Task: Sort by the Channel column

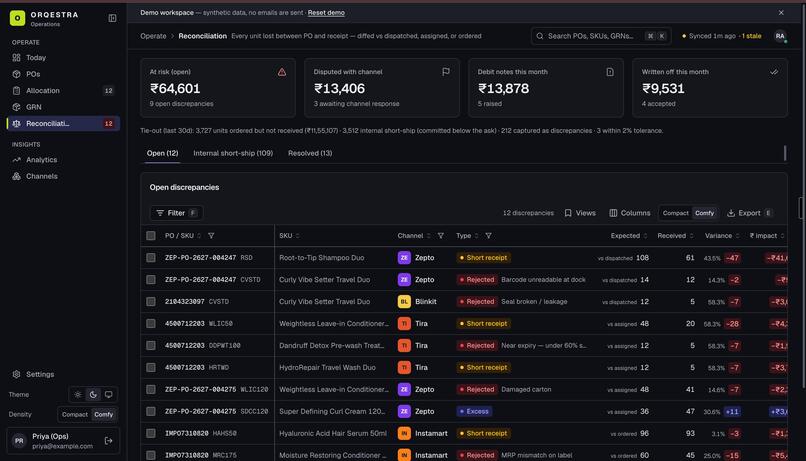Action: pyautogui.click(x=414, y=235)
